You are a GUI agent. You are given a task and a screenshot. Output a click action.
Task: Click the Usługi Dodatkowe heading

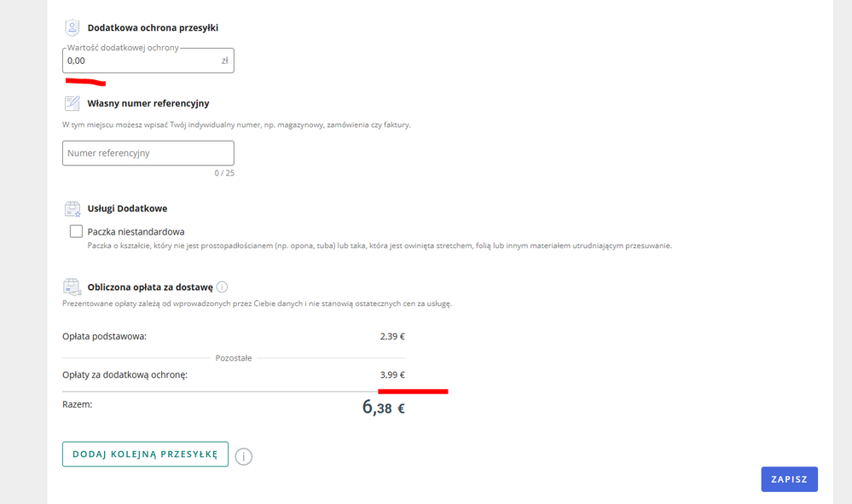coord(127,209)
